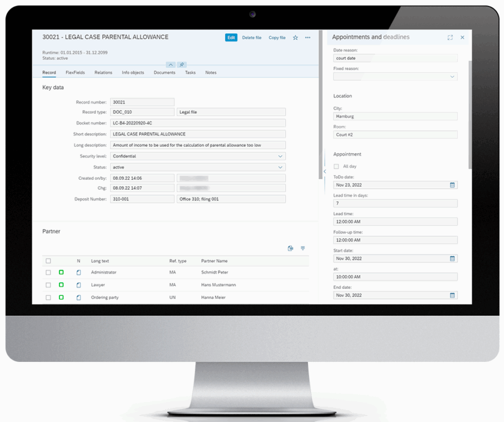Mark the record as favorite with the star icon
This screenshot has width=504, height=422.
(295, 37)
